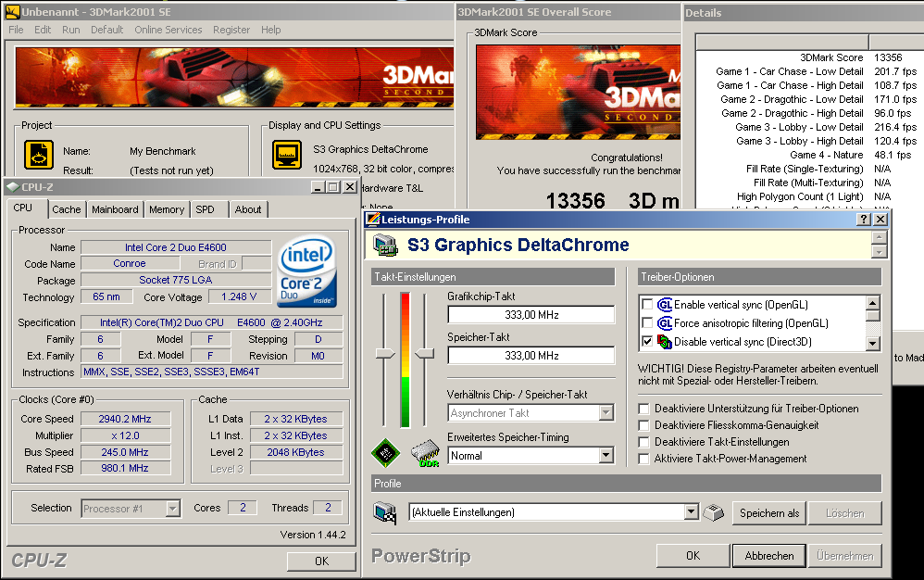924x580 pixels.
Task: Click OK in PowerStrip dialog
Action: pos(693,555)
